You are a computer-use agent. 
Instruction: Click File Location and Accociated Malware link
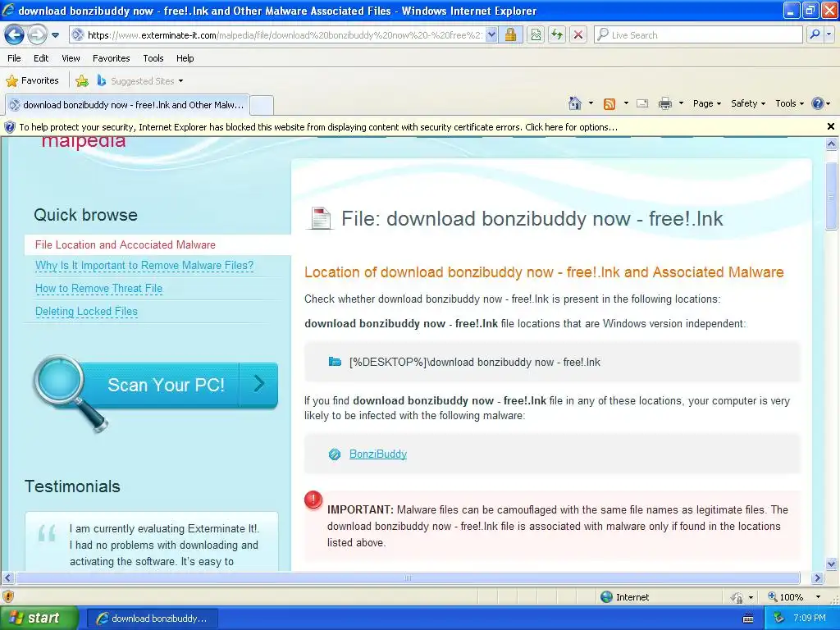126,244
